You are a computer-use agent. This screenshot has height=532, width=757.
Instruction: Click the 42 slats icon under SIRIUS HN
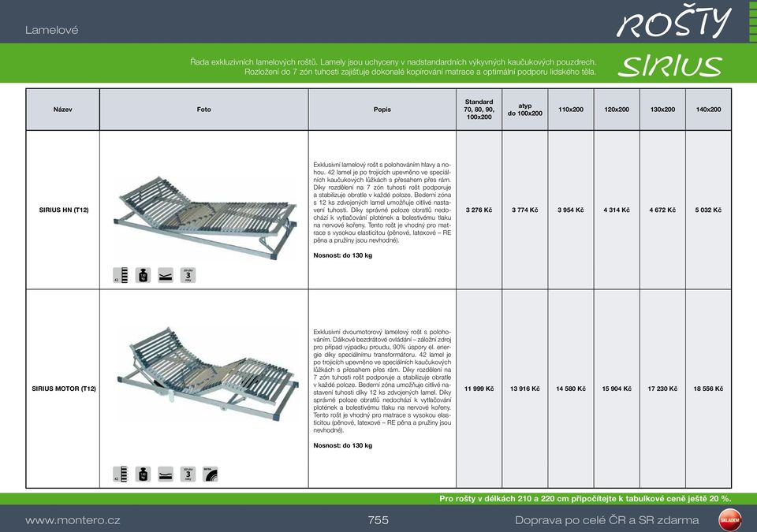pyautogui.click(x=121, y=275)
